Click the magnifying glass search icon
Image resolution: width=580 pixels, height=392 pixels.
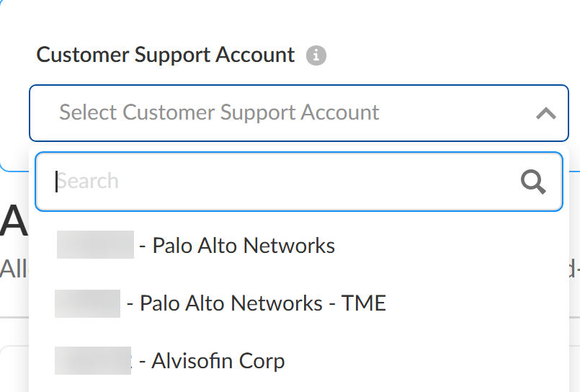tap(533, 182)
